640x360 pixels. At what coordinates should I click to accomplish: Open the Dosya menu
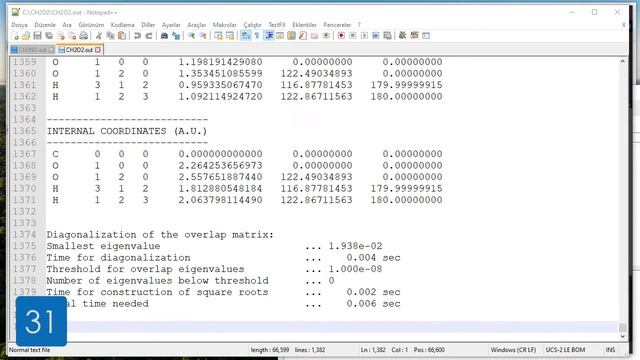click(19, 25)
